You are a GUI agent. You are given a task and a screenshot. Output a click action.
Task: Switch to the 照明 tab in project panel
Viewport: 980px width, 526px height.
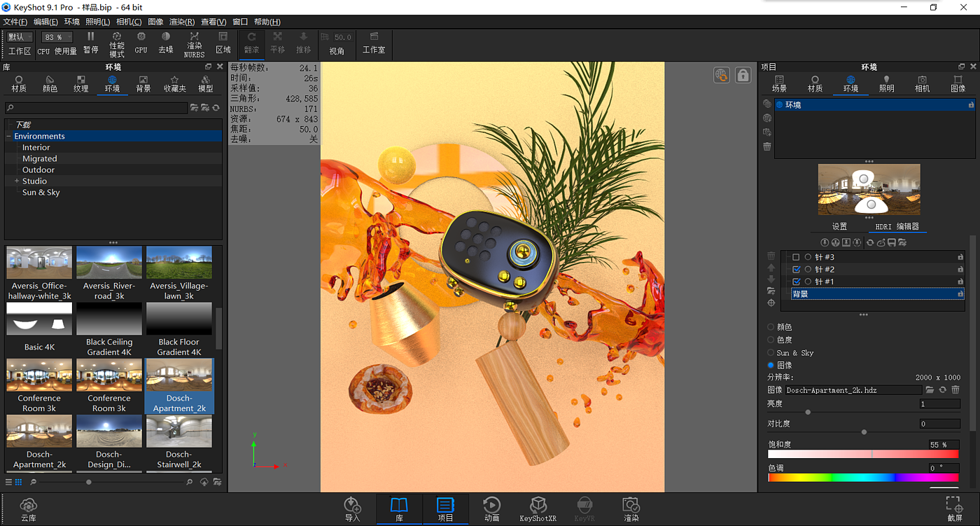pyautogui.click(x=886, y=83)
